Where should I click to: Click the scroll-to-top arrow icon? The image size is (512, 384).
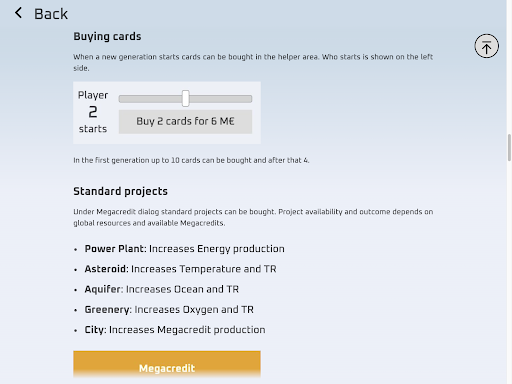click(487, 46)
